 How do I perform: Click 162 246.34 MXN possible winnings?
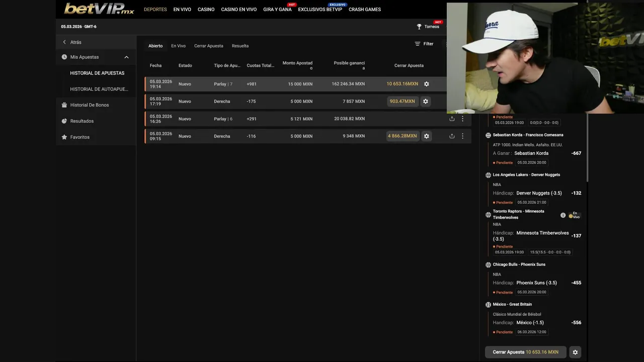click(348, 84)
